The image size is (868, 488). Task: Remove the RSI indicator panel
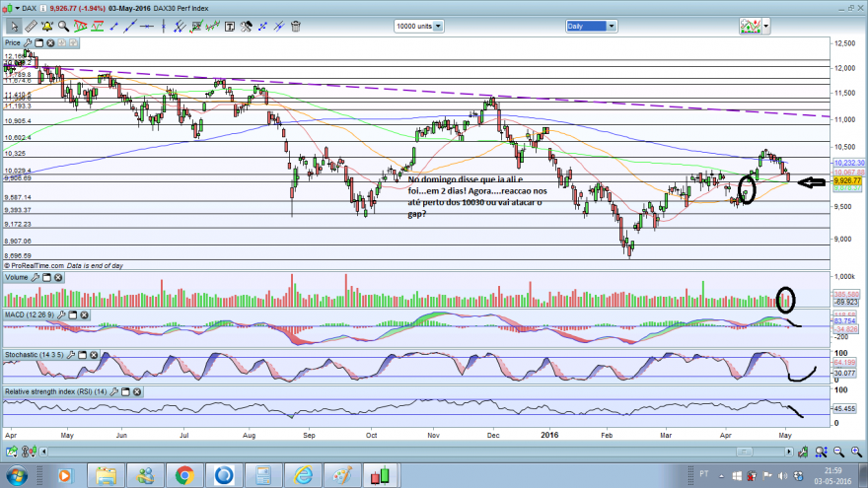coord(137,391)
